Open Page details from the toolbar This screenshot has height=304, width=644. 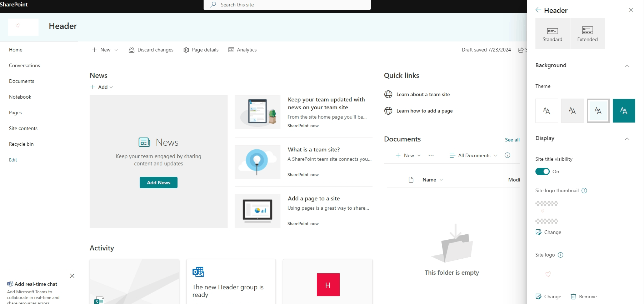click(201, 50)
